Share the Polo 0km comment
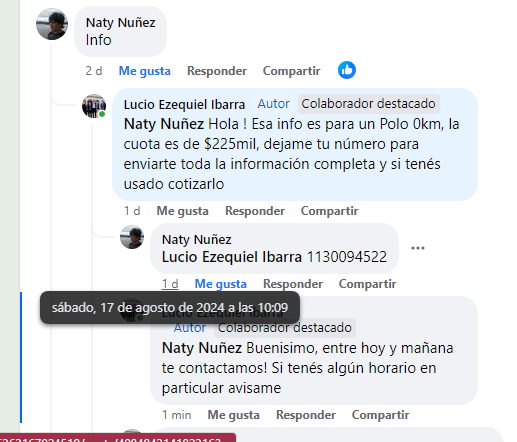The image size is (517, 442). pyautogui.click(x=329, y=211)
